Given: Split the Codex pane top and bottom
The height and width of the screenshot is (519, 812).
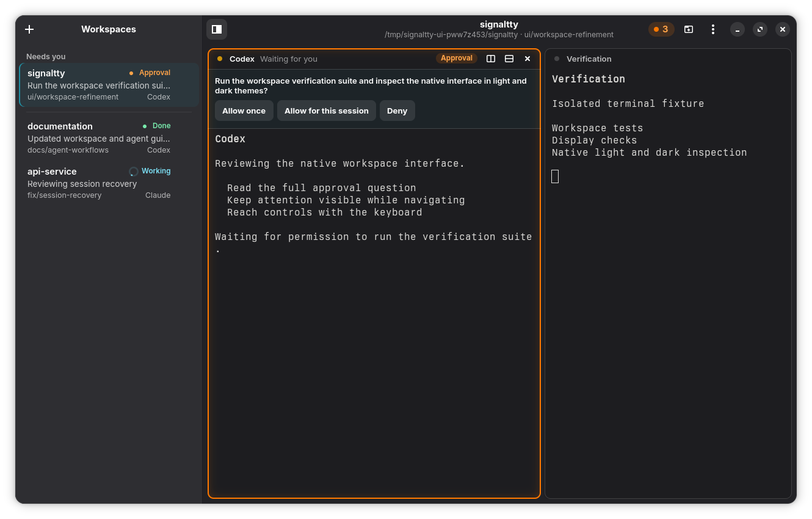Looking at the screenshot, I should click(509, 59).
